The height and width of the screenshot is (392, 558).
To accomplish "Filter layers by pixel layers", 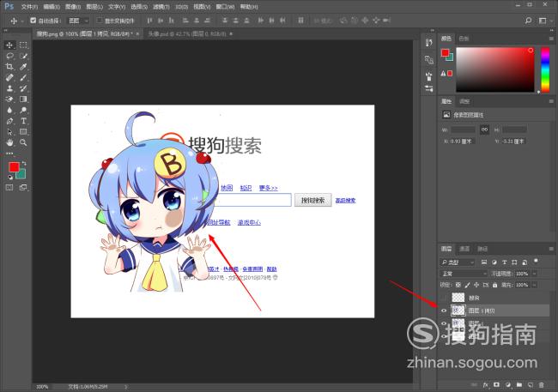I will (x=483, y=262).
